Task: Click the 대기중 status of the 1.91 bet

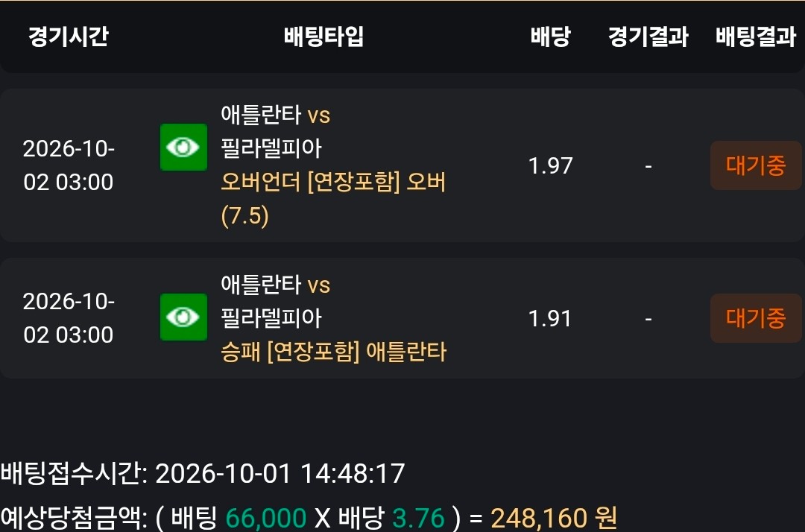Action: coord(756,318)
